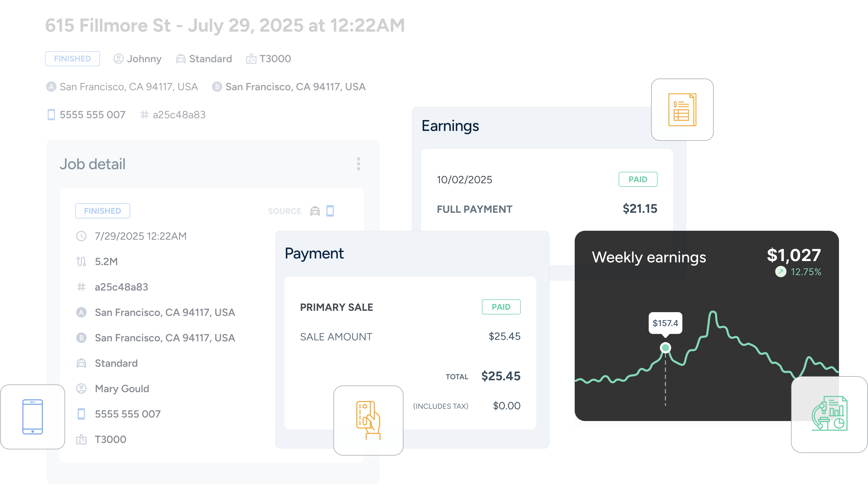Select the $157.4 data point on the earnings chart
The height and width of the screenshot is (504, 868).
665,347
